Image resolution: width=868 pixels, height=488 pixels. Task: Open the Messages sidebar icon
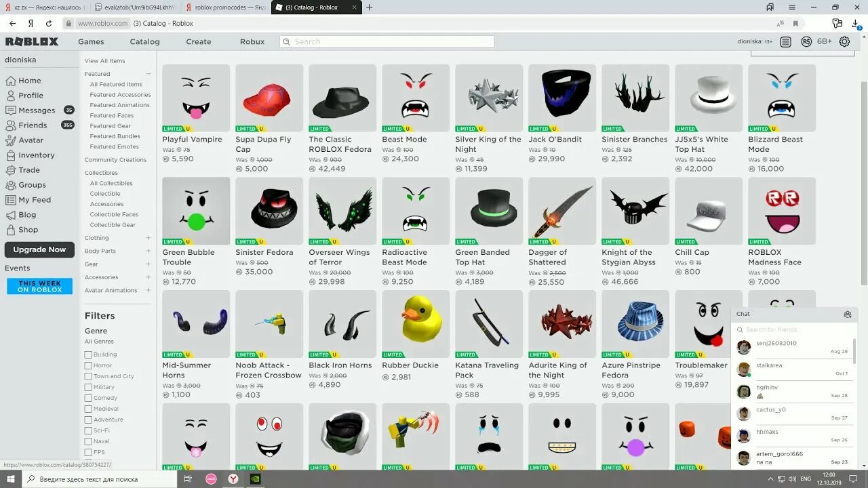pos(10,110)
